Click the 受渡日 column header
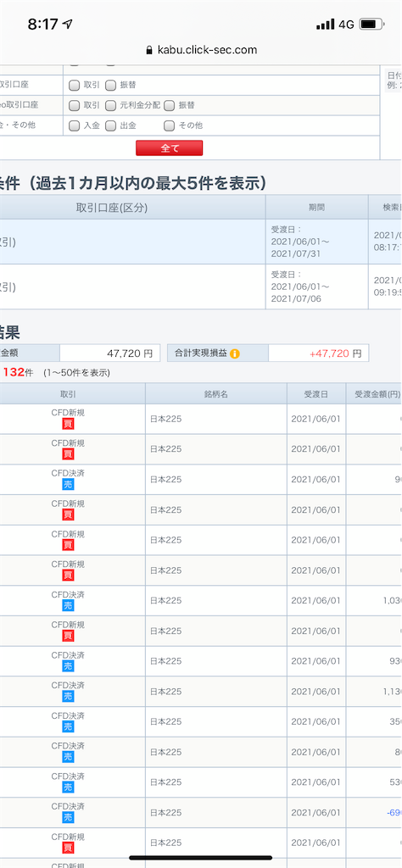Viewport: 402px width, 868px height. click(x=316, y=393)
